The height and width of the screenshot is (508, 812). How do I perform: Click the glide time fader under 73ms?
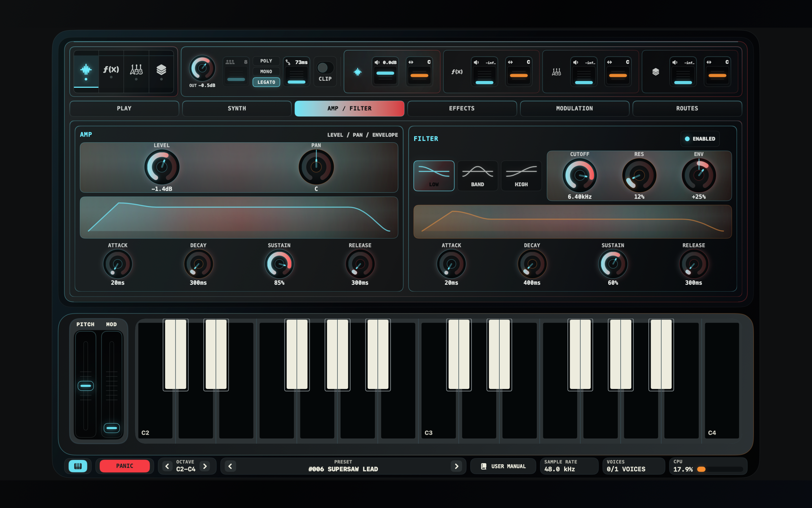click(x=297, y=82)
